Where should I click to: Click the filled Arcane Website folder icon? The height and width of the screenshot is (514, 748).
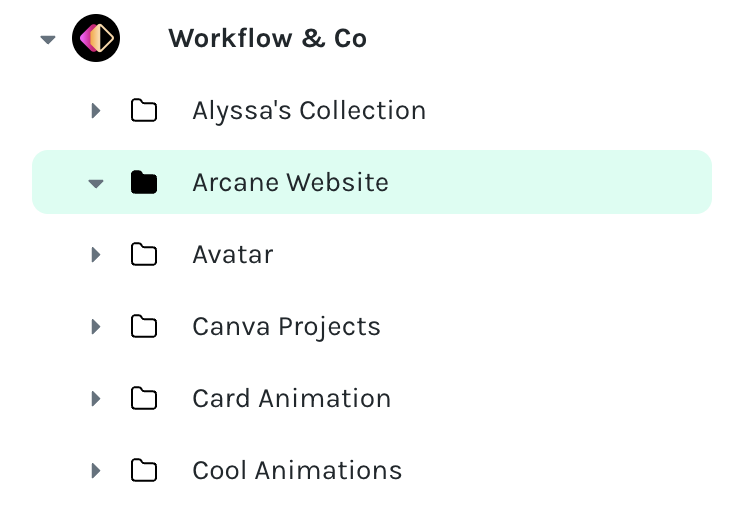click(x=144, y=182)
